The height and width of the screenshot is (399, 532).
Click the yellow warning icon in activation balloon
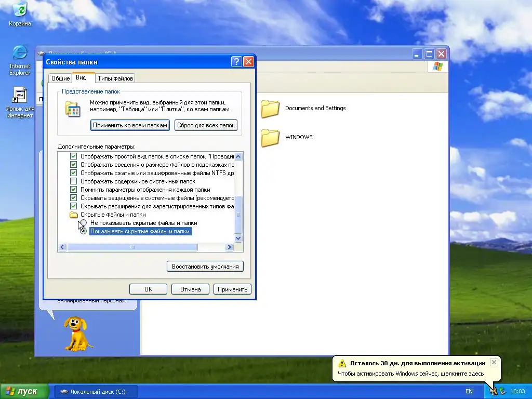click(x=342, y=363)
